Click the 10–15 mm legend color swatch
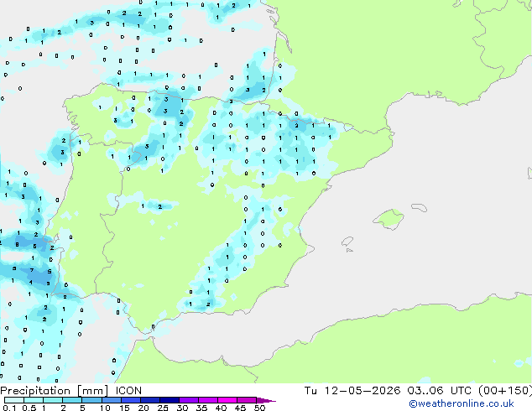Image resolution: width=532 pixels, height=411 pixels. pyautogui.click(x=111, y=400)
